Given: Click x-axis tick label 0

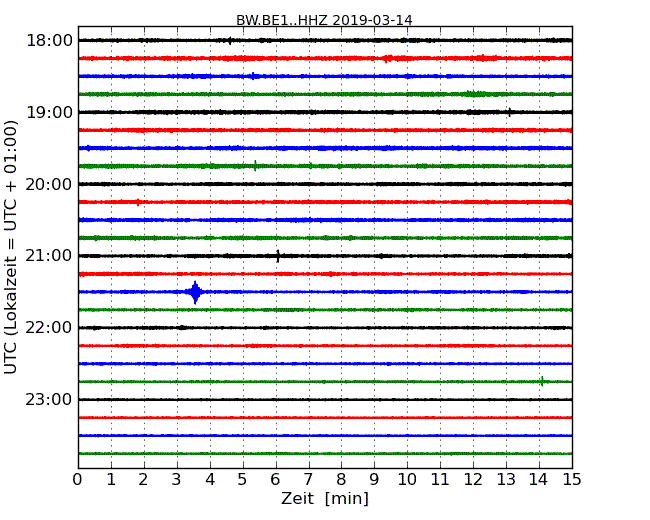Looking at the screenshot, I should (78, 480).
